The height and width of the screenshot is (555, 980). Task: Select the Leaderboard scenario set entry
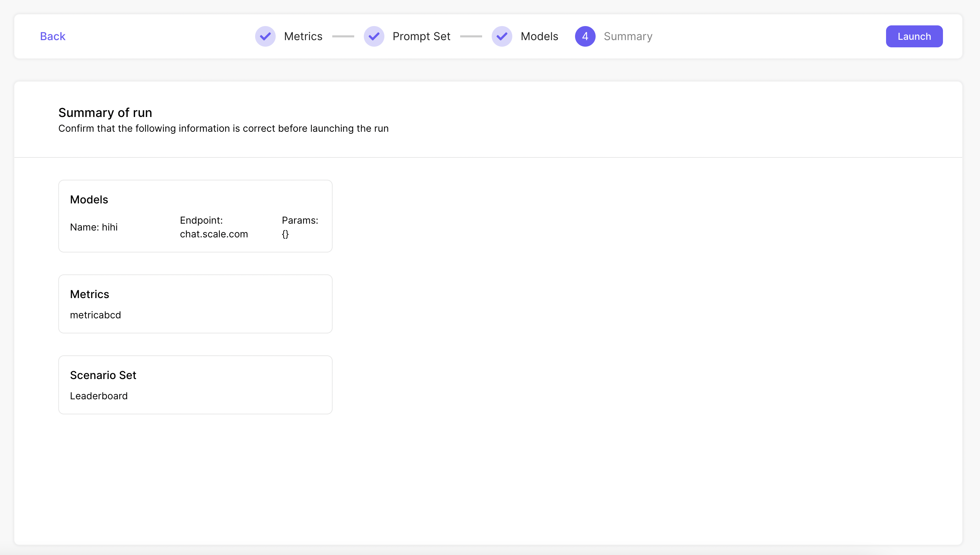99,395
